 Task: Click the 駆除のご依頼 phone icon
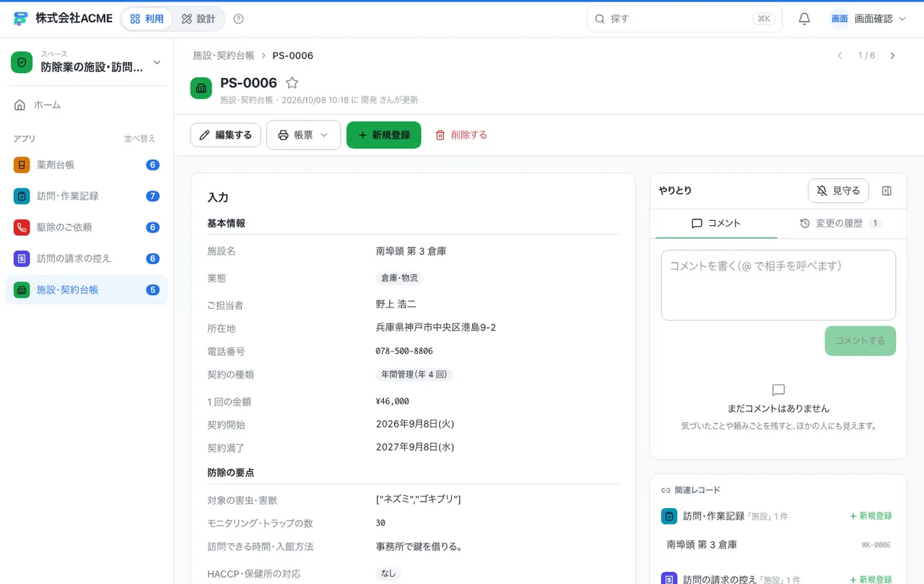pos(22,227)
